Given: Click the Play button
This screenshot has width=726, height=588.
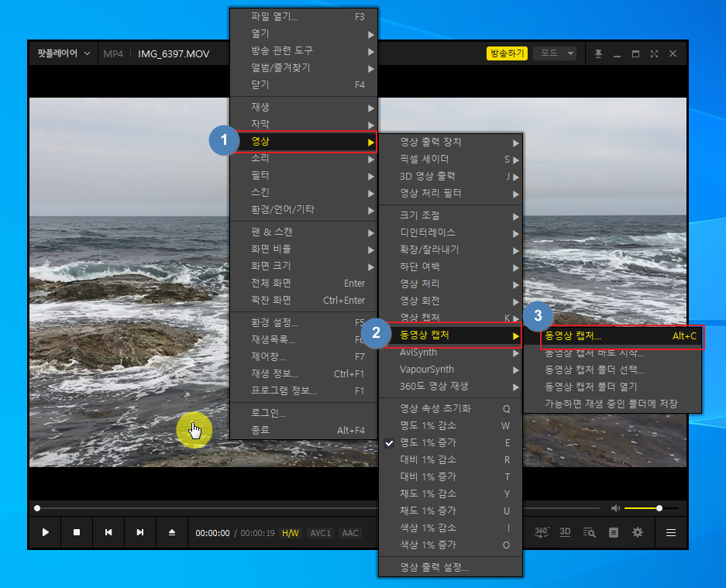Looking at the screenshot, I should (x=46, y=532).
